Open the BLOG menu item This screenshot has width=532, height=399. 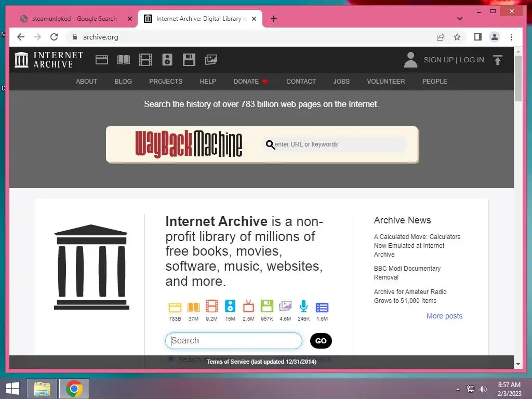point(123,82)
